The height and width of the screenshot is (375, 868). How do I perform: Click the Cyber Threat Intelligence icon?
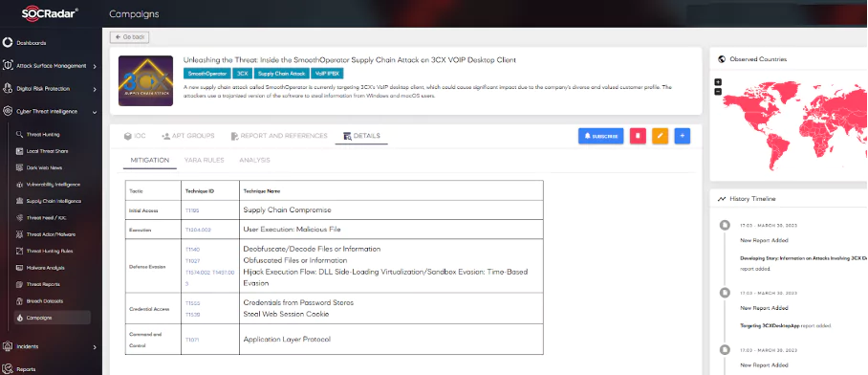8,111
